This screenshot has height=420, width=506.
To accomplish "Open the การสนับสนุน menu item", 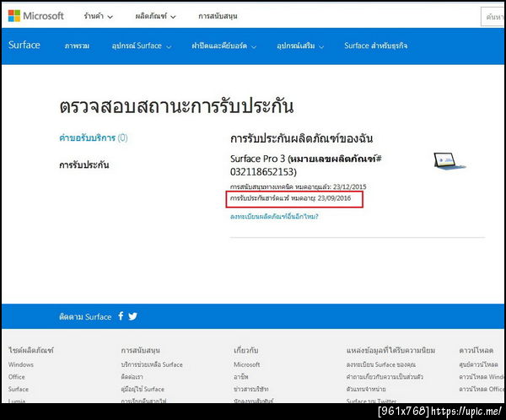I will [218, 16].
